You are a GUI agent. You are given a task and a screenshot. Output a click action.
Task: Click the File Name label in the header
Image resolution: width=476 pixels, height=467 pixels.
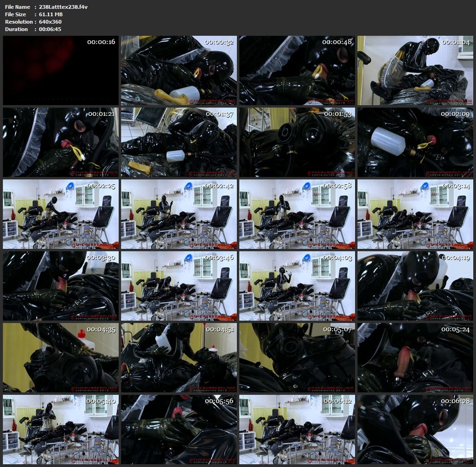[18, 6]
